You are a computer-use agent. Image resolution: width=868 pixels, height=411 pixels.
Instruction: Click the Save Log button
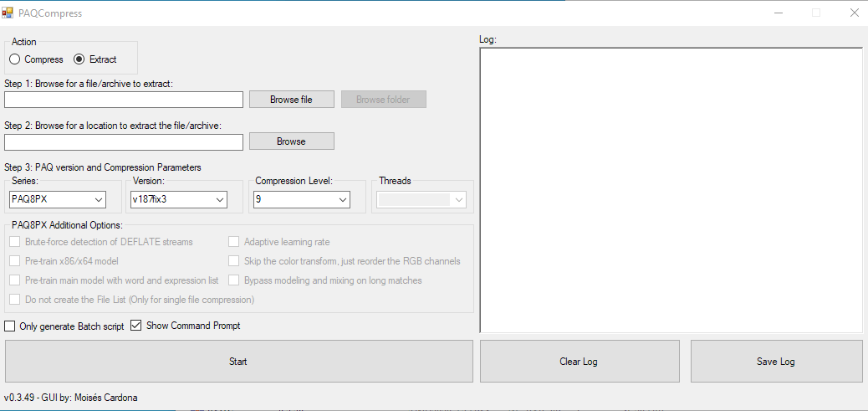[x=777, y=361]
